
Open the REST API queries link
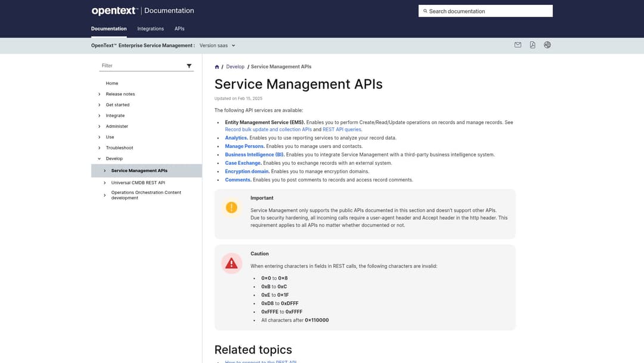click(x=342, y=130)
